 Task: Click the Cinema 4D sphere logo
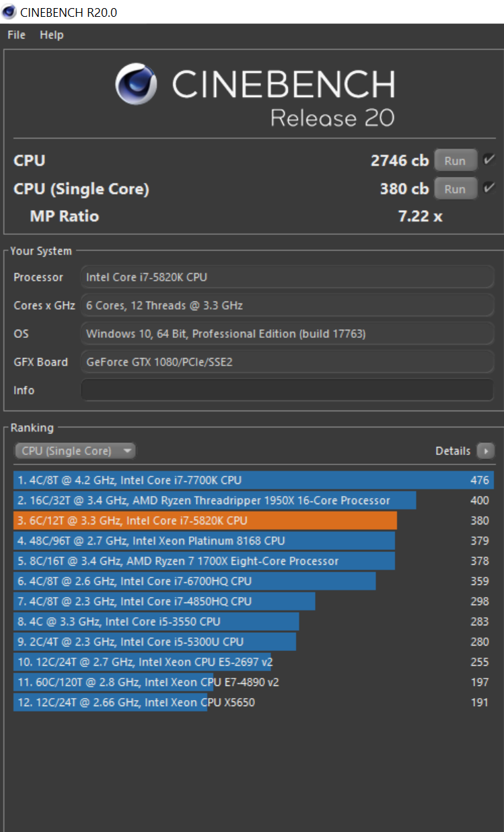pos(136,85)
